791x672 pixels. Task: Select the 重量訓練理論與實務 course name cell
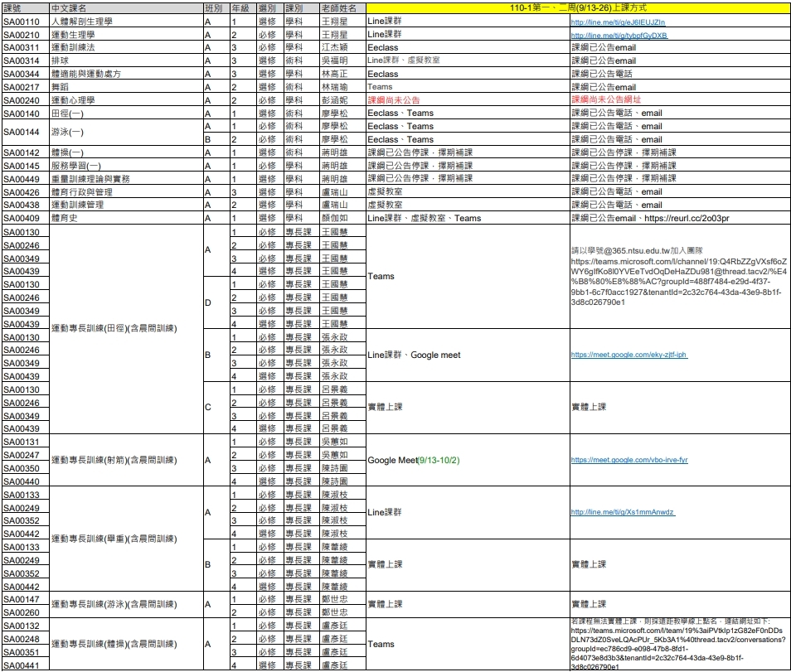(x=127, y=178)
